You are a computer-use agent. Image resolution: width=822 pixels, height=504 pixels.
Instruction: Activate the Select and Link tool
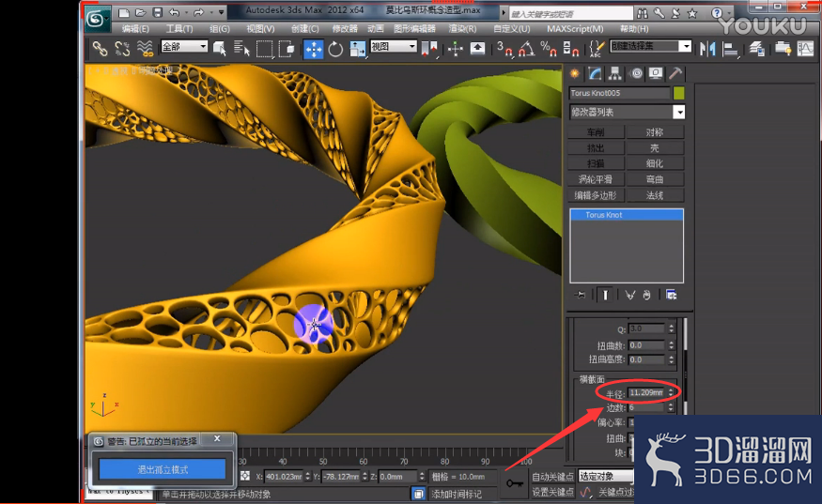pos(100,49)
